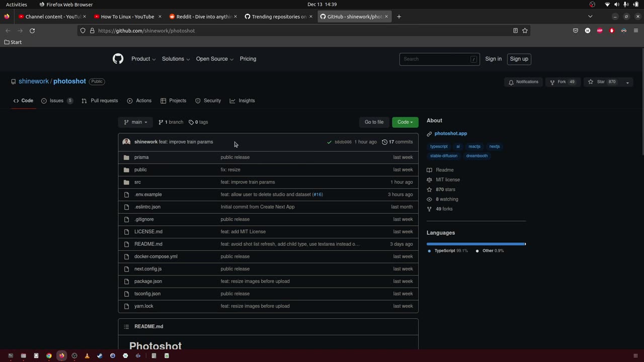Expand the Star lists dropdown arrow
644x362 pixels.
pyautogui.click(x=627, y=82)
